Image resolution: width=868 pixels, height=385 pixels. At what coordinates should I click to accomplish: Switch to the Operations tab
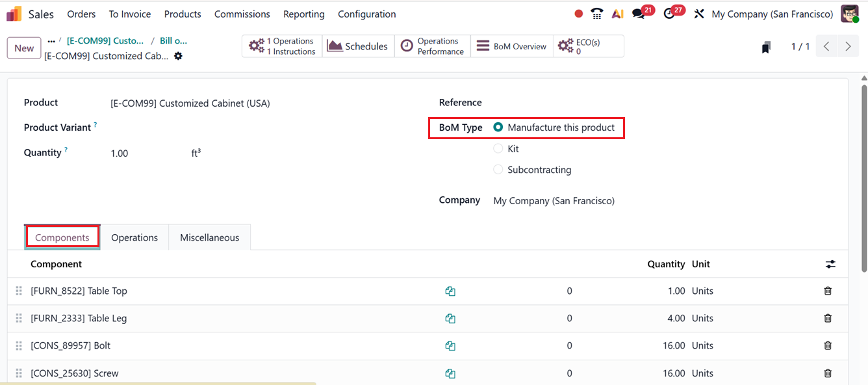(x=134, y=237)
